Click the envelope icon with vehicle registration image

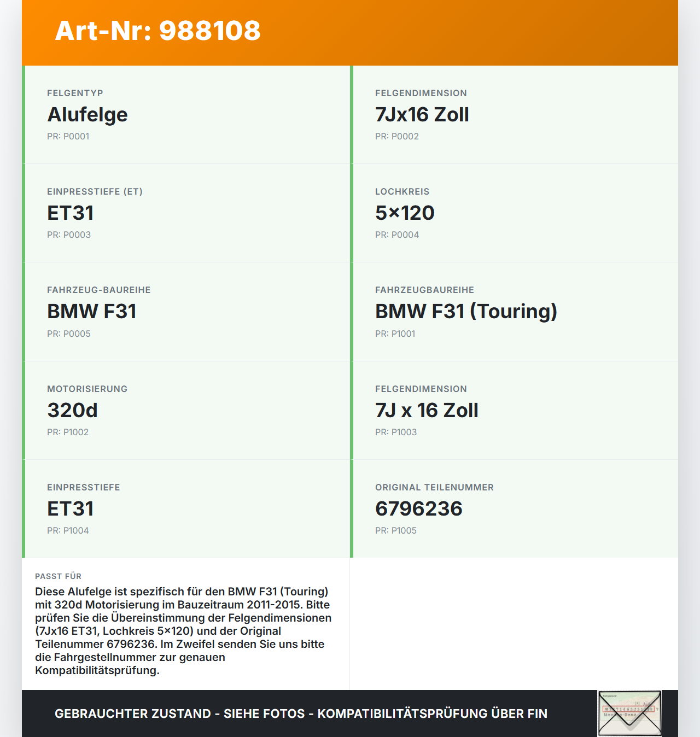[x=629, y=713]
